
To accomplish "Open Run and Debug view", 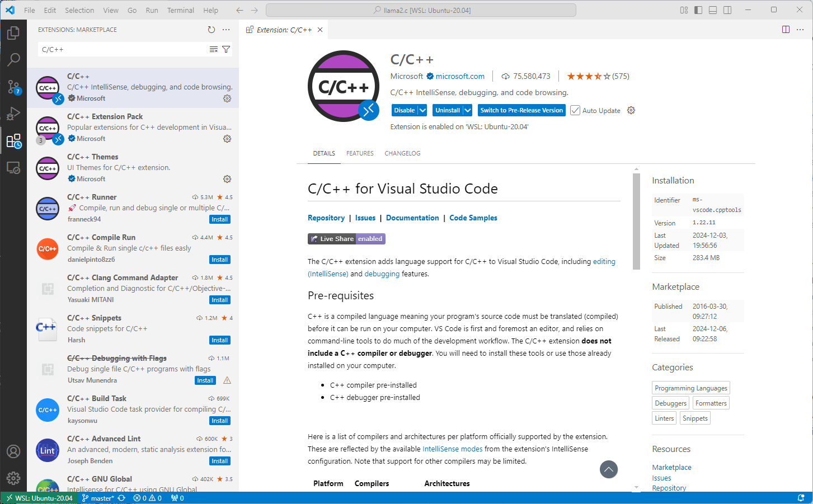I will 13,114.
